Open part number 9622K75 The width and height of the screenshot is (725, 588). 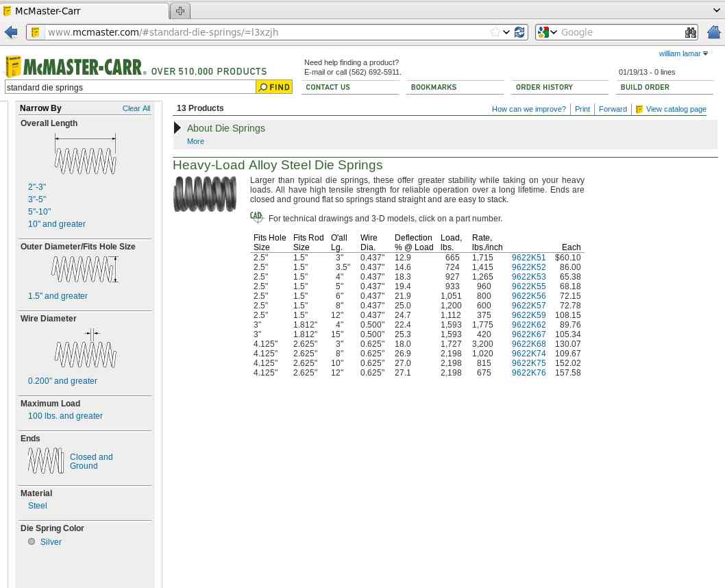pyautogui.click(x=528, y=363)
